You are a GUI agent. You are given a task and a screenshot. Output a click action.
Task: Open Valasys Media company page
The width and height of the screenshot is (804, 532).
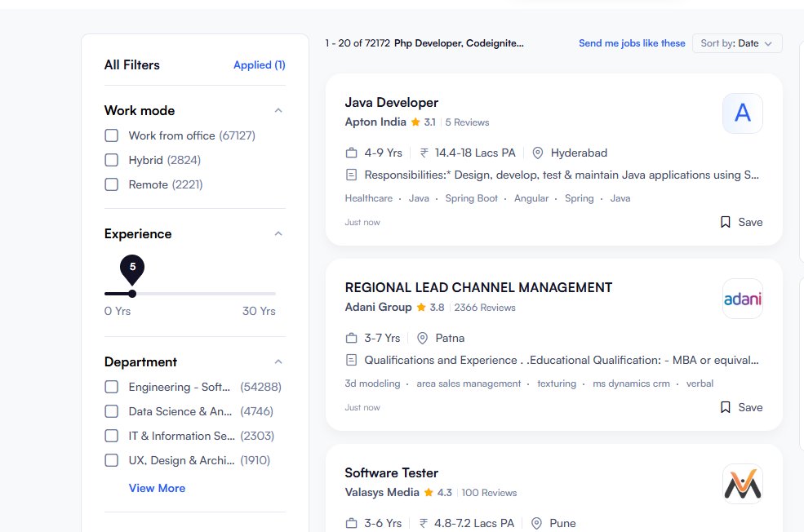pos(382,492)
